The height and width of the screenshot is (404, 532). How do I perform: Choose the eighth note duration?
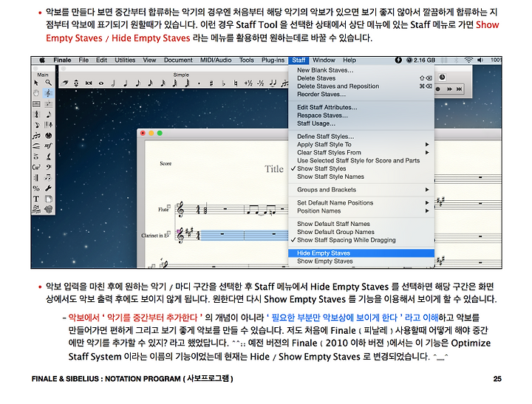pos(138,83)
